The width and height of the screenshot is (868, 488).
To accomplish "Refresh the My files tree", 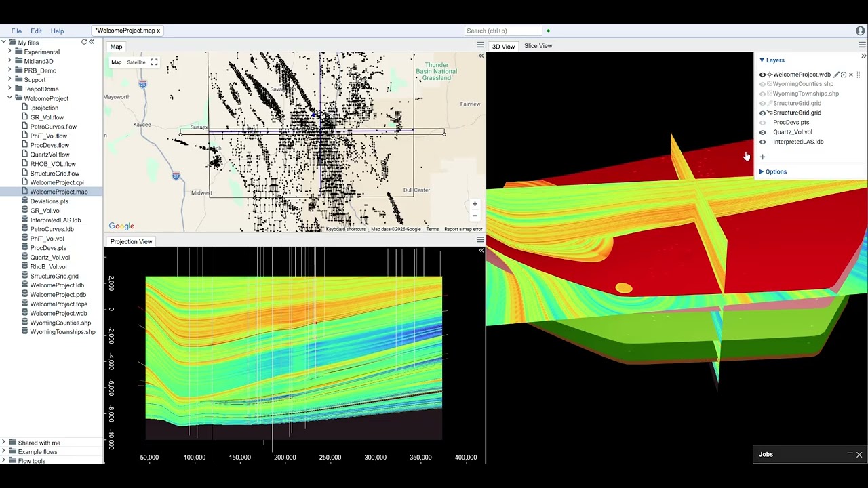I will [84, 42].
